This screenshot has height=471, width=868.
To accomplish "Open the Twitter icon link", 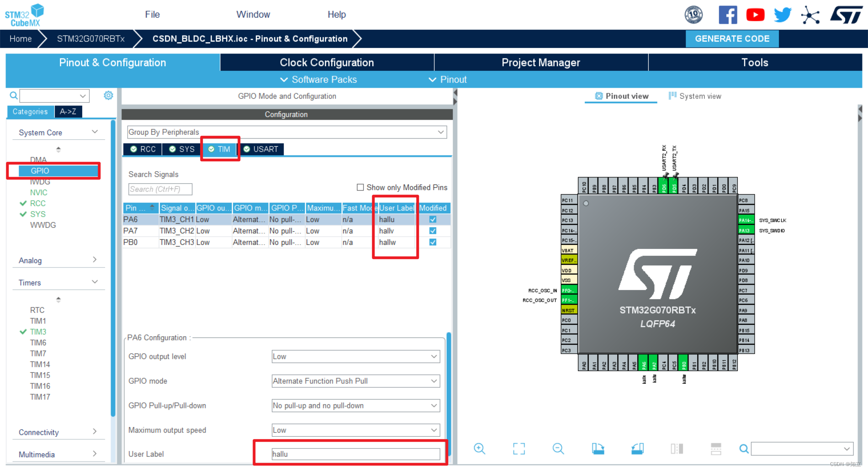I will pos(783,15).
